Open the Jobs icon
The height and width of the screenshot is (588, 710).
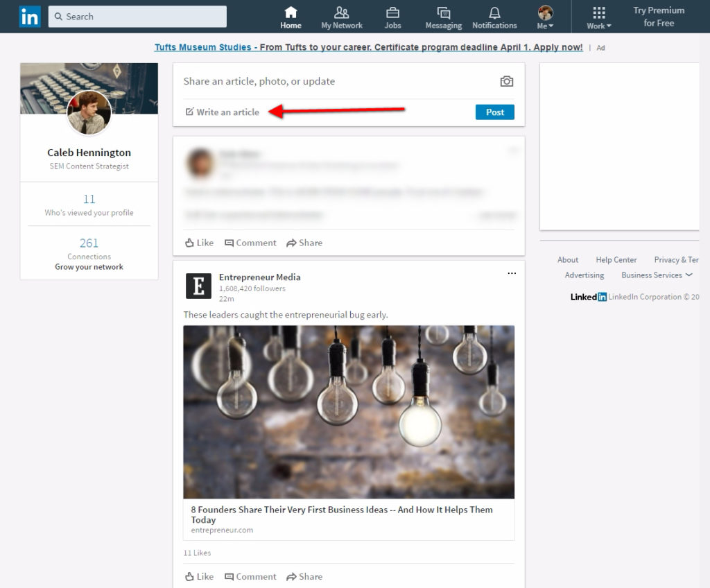tap(392, 12)
